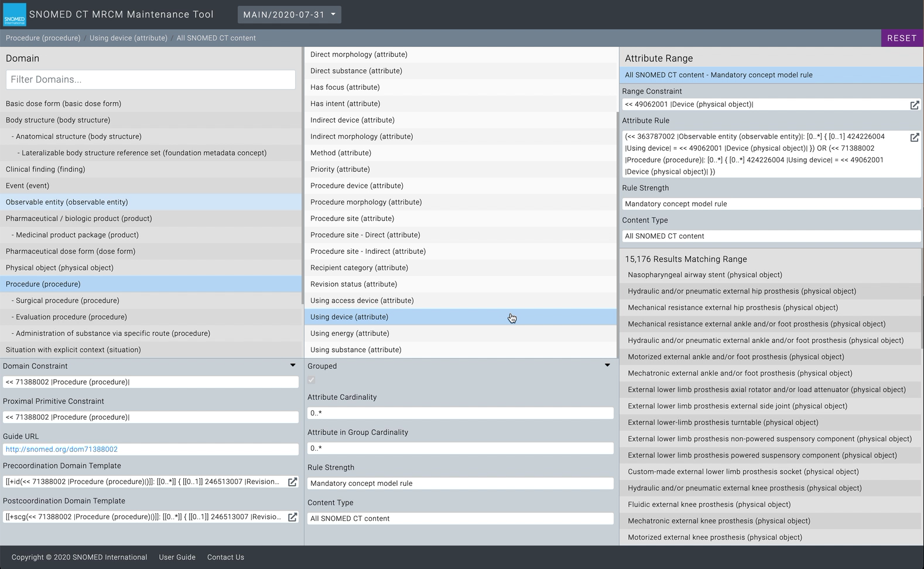
Task: Select Surgical procedure (procedure) domain
Action: click(151, 301)
